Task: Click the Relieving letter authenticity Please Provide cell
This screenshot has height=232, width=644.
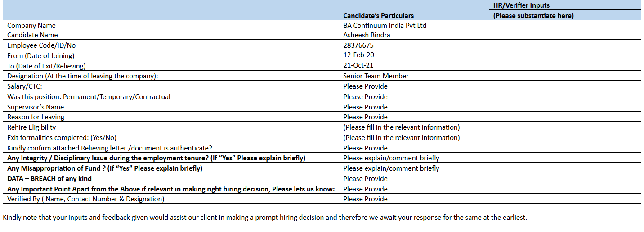Action: click(x=365, y=148)
